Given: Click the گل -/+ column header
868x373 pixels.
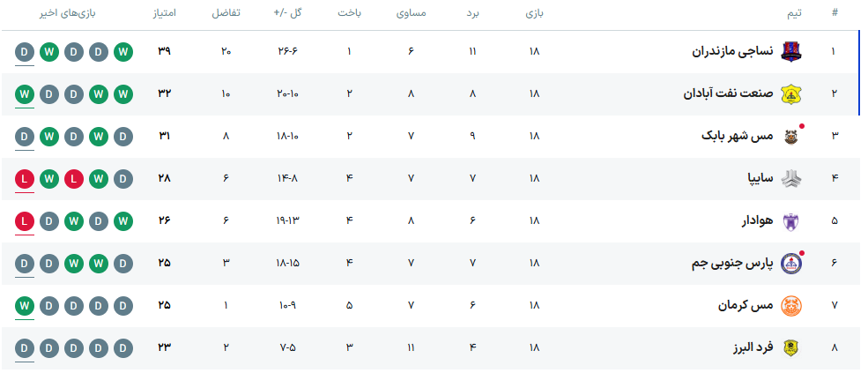Looking at the screenshot, I should tap(287, 14).
